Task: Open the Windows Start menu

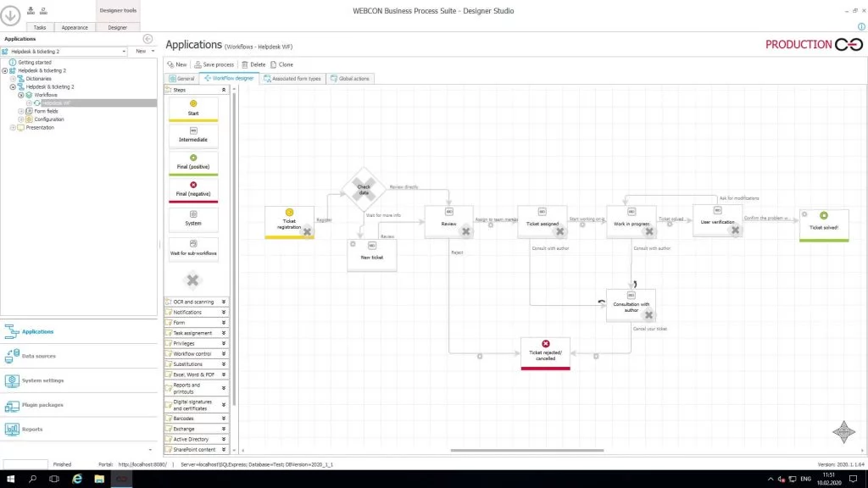Action: 10,480
